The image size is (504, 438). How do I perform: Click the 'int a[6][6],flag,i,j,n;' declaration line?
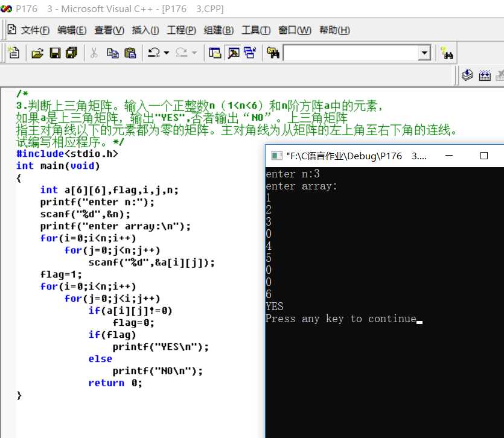point(109,190)
